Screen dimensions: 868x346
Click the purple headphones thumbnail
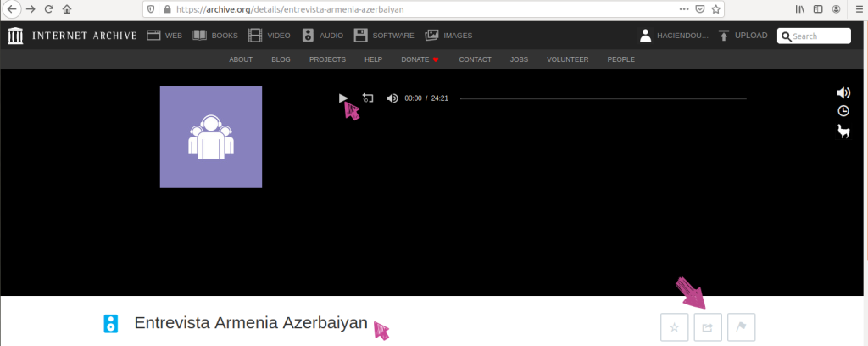(211, 137)
